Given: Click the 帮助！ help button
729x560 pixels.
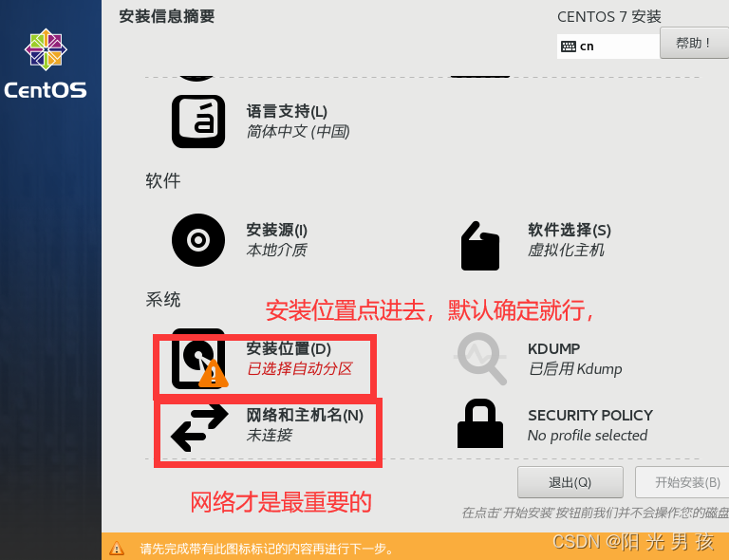Looking at the screenshot, I should click(x=694, y=43).
